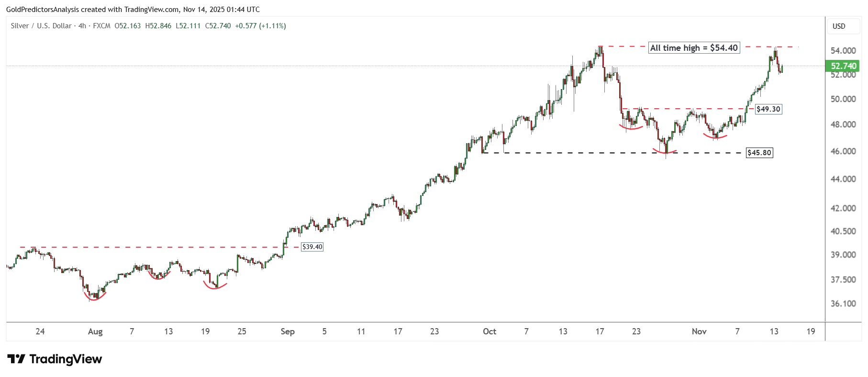Click the Oct marker on the time axis

point(490,331)
